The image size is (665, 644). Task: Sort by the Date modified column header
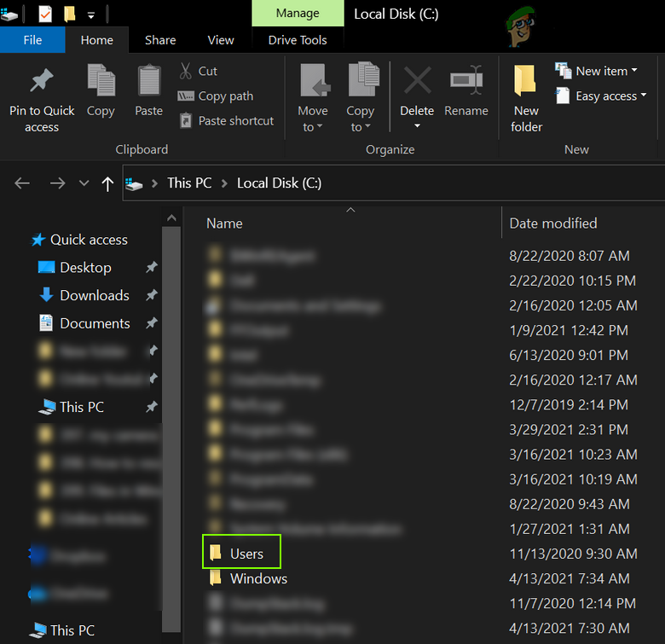click(552, 223)
